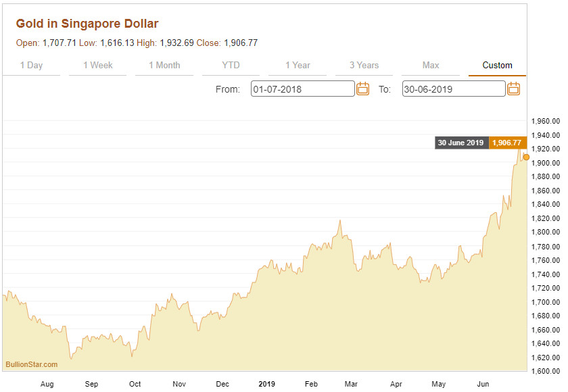Click the bold 2019 x-axis label
The width and height of the screenshot is (568, 392).
[266, 384]
